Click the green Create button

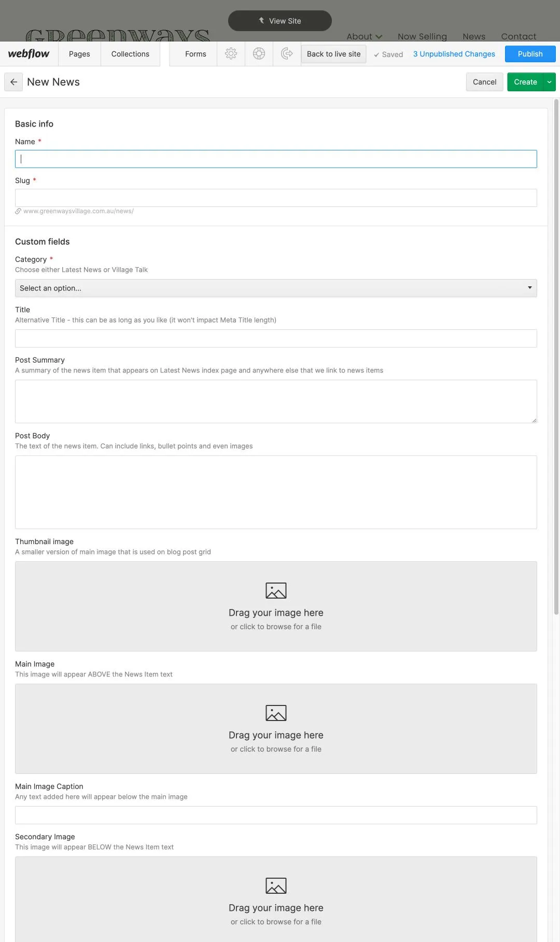[525, 82]
